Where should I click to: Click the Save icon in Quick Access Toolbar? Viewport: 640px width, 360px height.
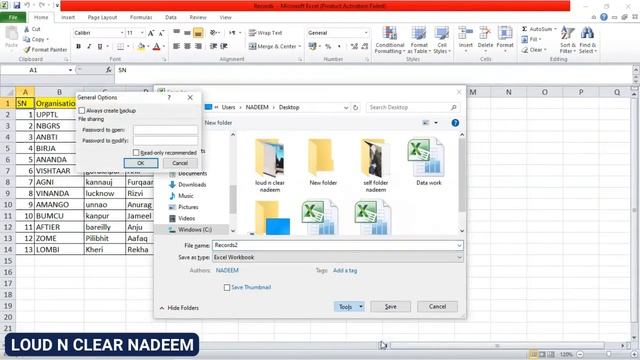[x=17, y=5]
